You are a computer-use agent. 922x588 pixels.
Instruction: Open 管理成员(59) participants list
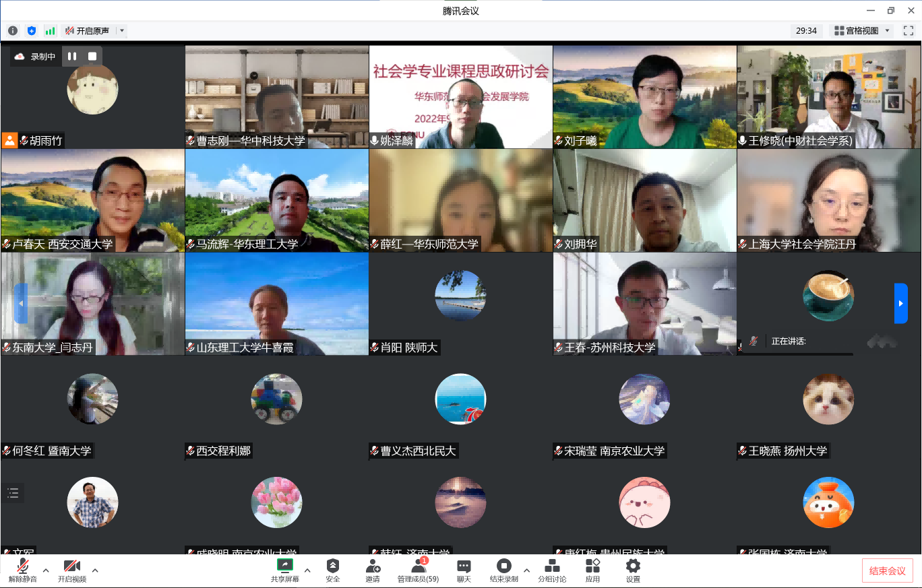pyautogui.click(x=418, y=570)
